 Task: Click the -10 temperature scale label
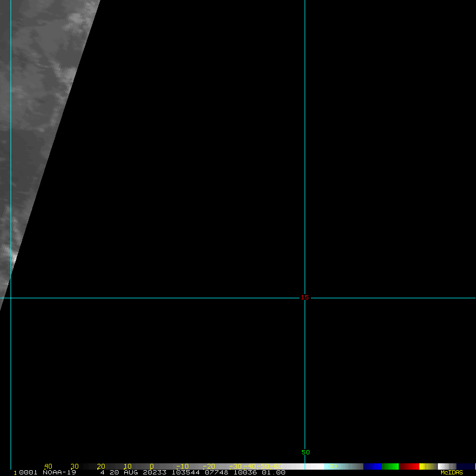click(182, 466)
